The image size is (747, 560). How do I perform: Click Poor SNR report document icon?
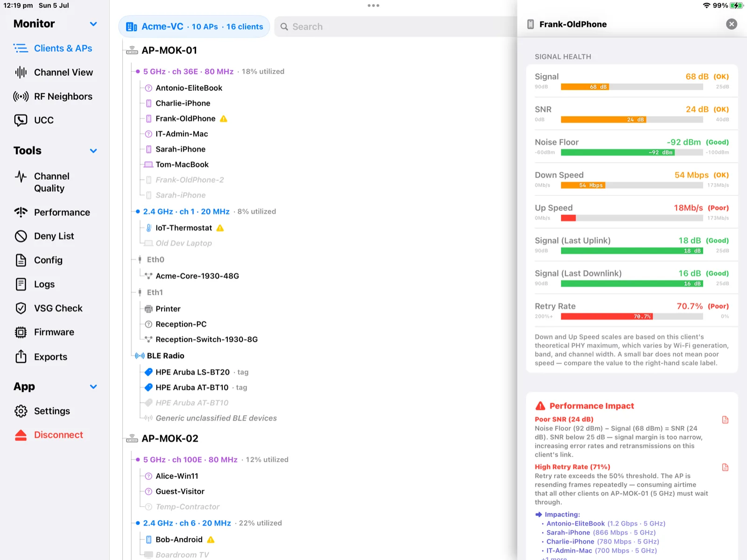[725, 420]
